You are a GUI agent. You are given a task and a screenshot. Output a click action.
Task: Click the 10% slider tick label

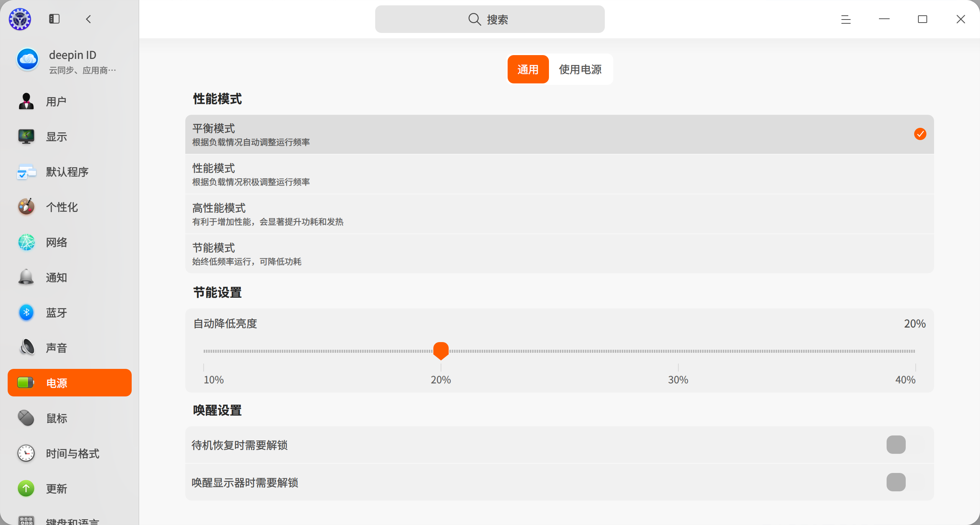(x=214, y=380)
